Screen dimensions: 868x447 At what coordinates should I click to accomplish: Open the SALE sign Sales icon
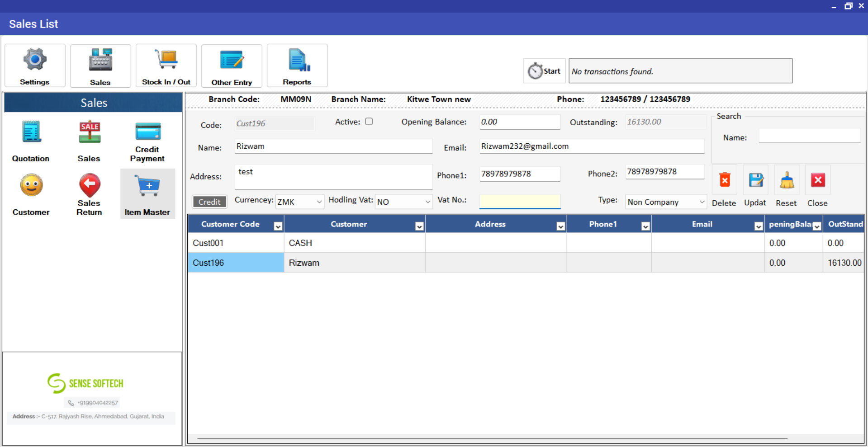[90, 132]
